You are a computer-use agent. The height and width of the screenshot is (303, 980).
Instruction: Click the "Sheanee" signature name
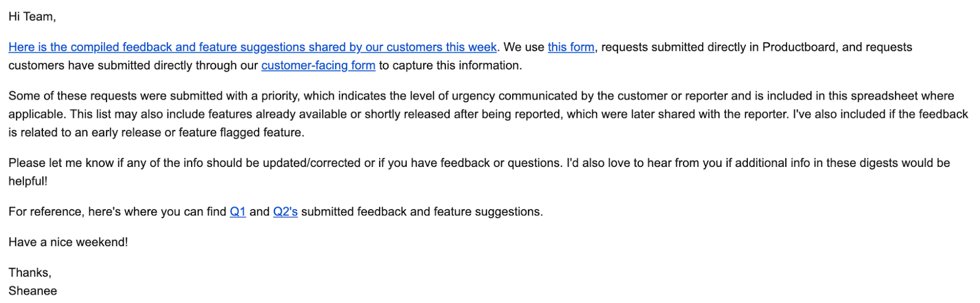coord(32,291)
